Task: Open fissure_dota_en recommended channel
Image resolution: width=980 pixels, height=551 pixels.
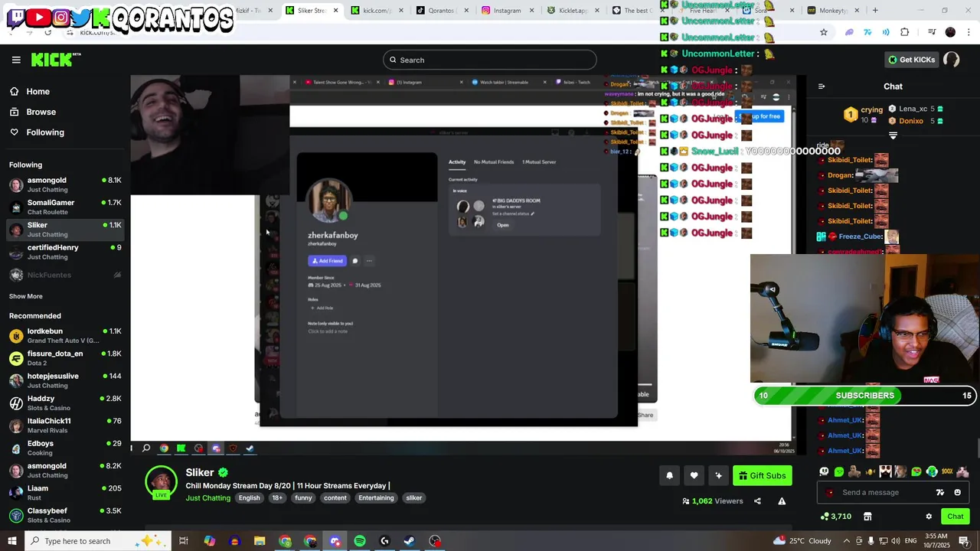Action: [x=65, y=358]
